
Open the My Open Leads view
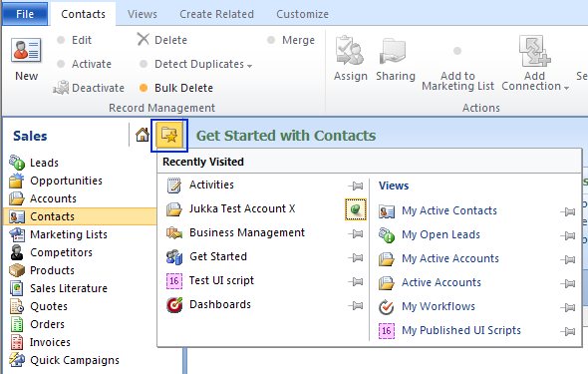[x=430, y=234]
